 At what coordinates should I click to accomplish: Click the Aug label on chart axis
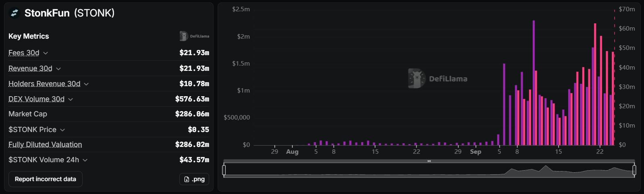point(292,152)
